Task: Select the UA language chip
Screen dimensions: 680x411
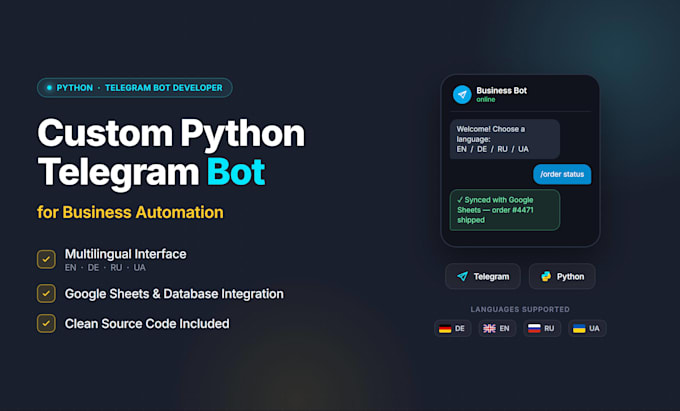Action: (587, 329)
